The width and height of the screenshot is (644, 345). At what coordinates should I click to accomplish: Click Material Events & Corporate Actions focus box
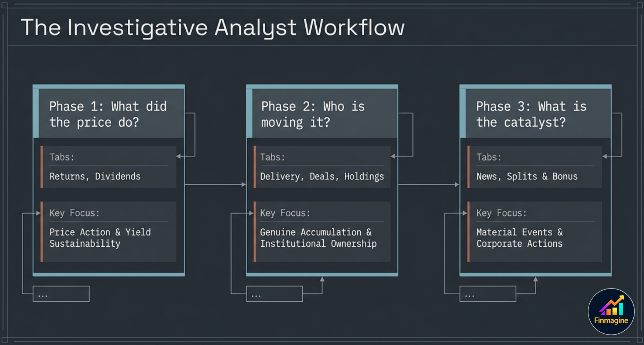point(535,232)
